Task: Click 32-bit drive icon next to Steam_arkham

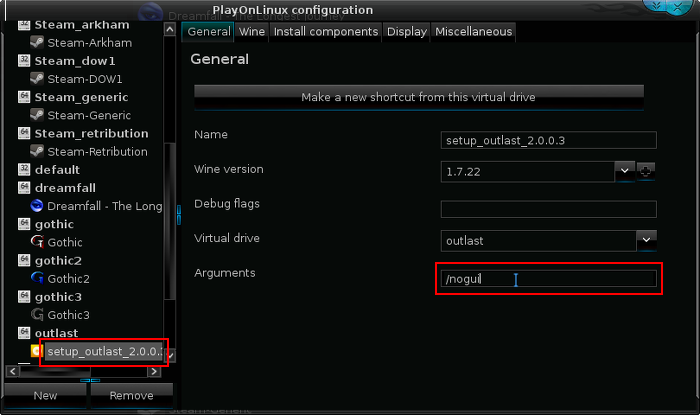Action: [x=24, y=25]
